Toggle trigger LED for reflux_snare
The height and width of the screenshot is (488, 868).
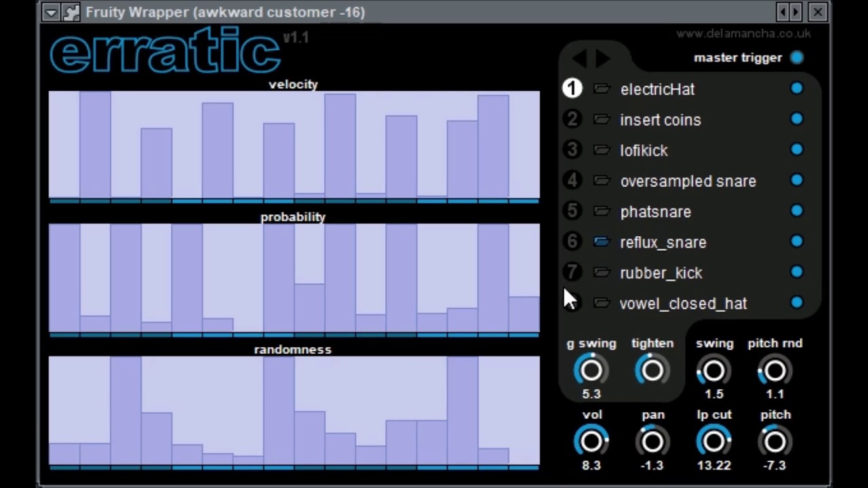click(797, 241)
